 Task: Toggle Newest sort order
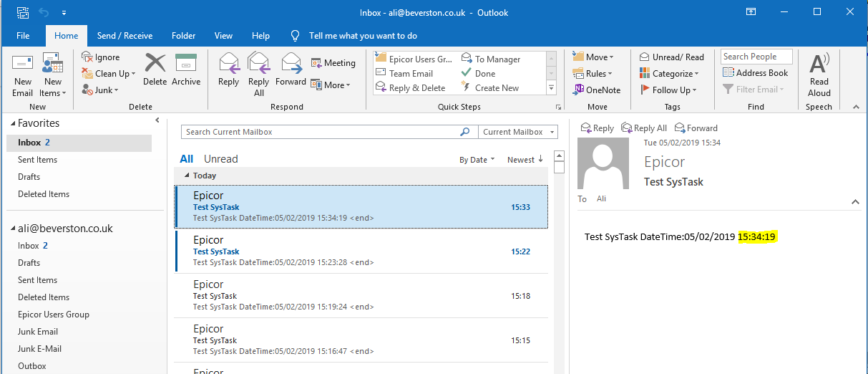point(525,160)
